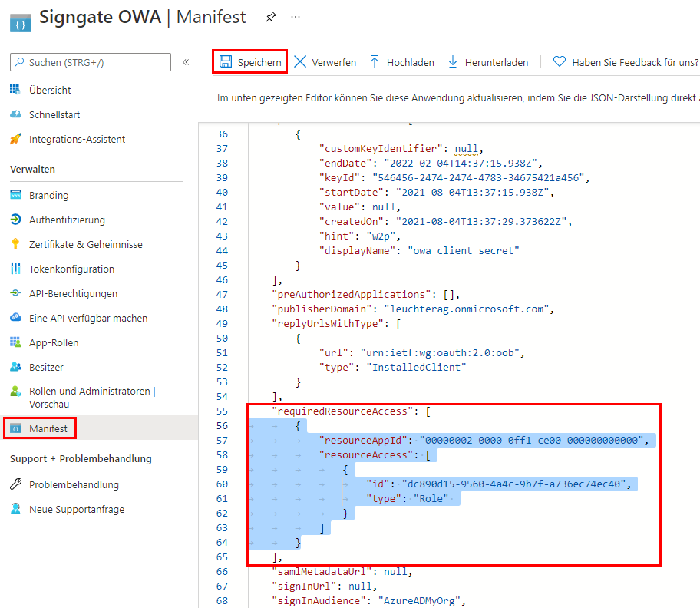Click the search magnifier icon in the sidebar
Screen dimensions: 700x608
19,62
